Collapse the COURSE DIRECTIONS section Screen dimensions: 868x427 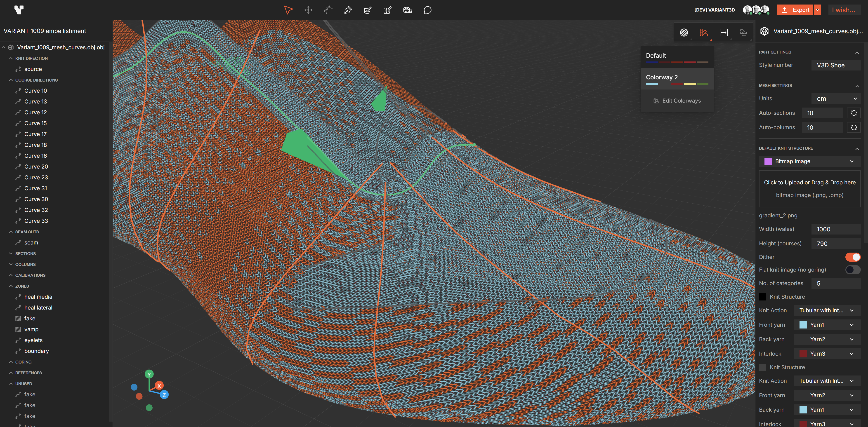[10, 80]
